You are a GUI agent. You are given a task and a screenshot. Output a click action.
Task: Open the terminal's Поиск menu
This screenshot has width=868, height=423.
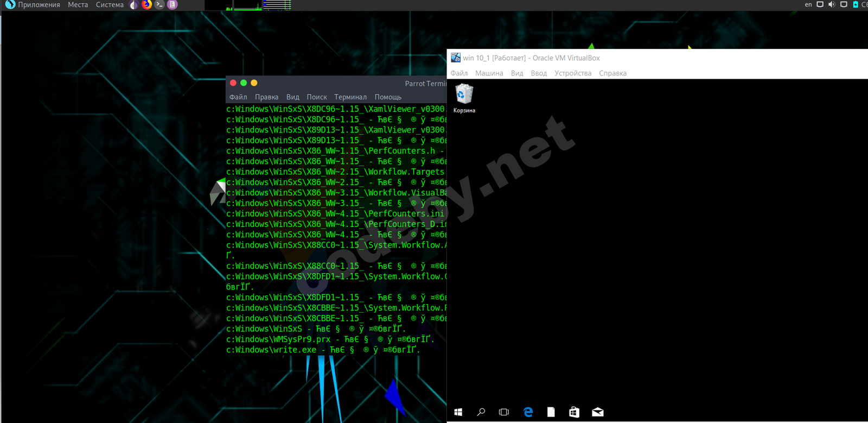pyautogui.click(x=317, y=97)
